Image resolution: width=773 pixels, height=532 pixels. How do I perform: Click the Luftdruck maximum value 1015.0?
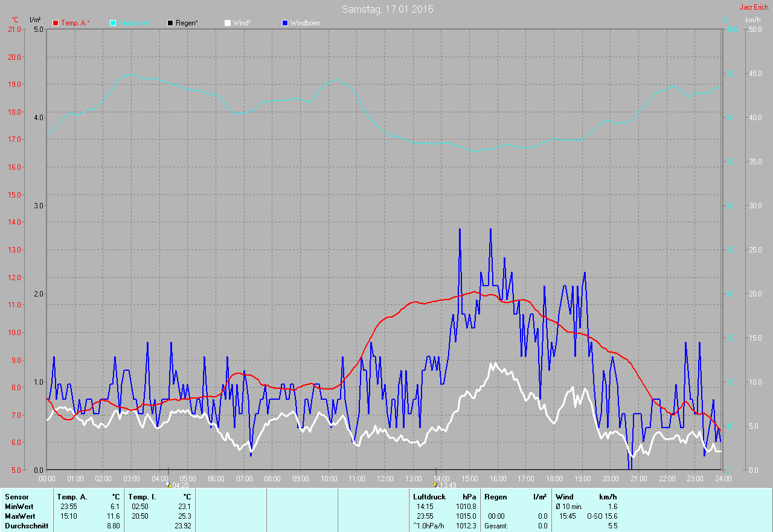coord(466,516)
